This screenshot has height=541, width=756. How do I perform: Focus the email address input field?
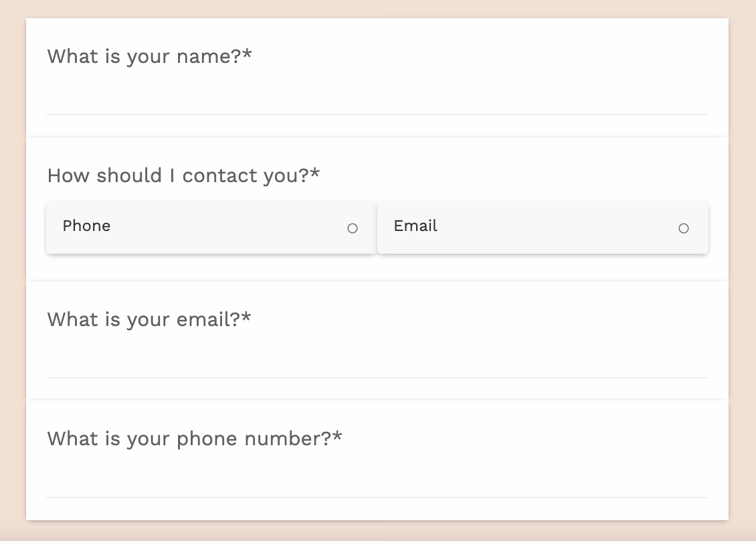377,361
